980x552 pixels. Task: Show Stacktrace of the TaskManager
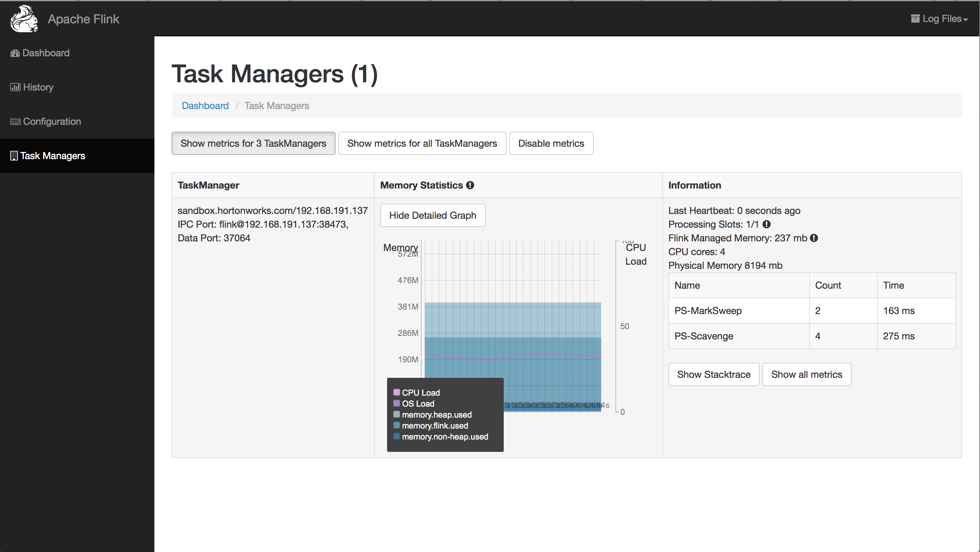pos(714,374)
